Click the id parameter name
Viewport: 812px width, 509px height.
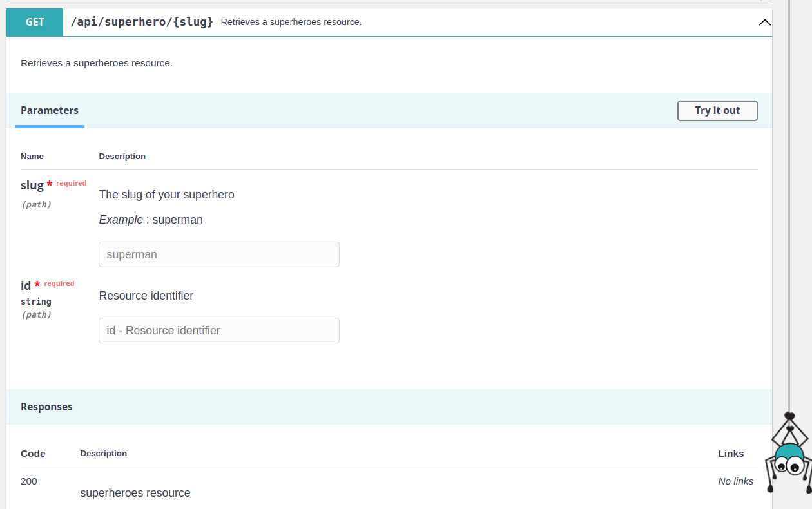[x=26, y=285]
